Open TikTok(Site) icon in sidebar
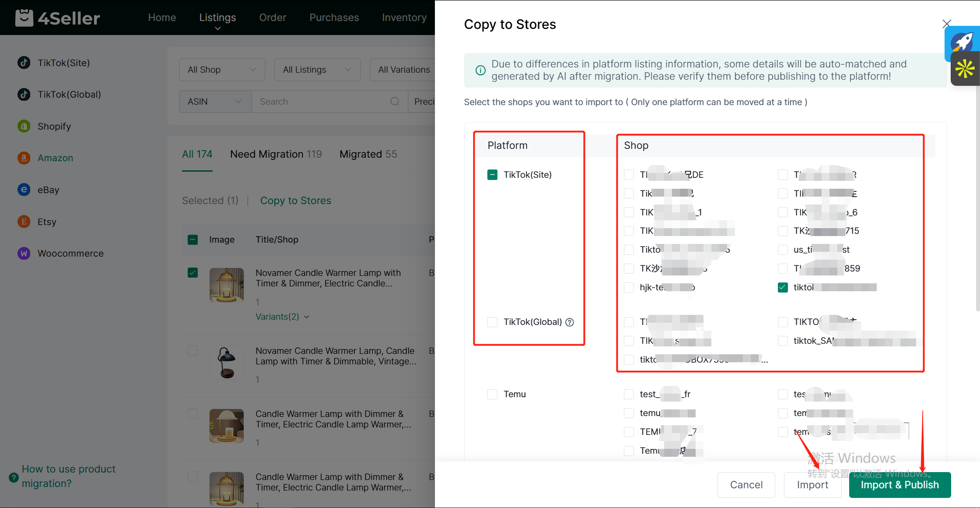 (x=24, y=63)
